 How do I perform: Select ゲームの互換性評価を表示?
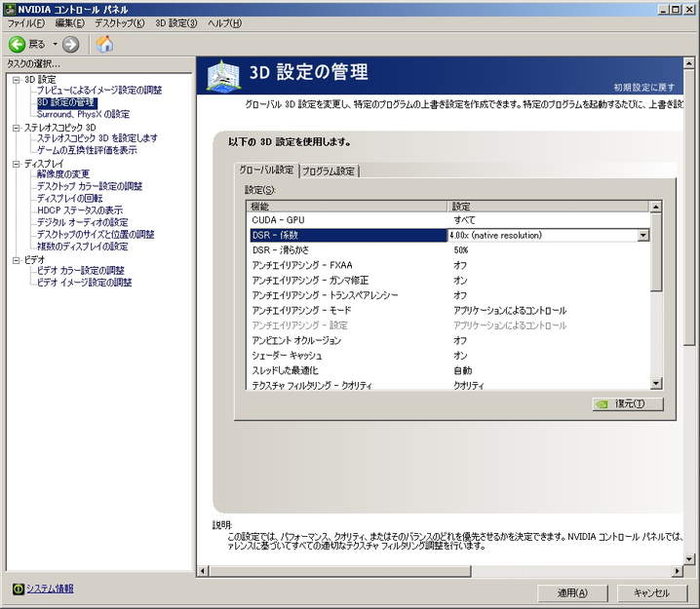[87, 150]
